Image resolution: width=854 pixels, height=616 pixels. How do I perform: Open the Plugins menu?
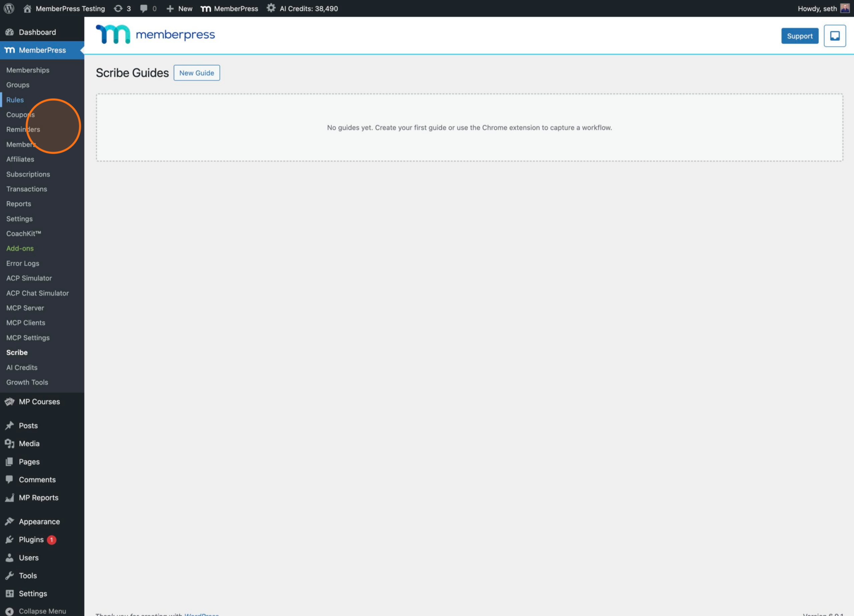click(42, 540)
